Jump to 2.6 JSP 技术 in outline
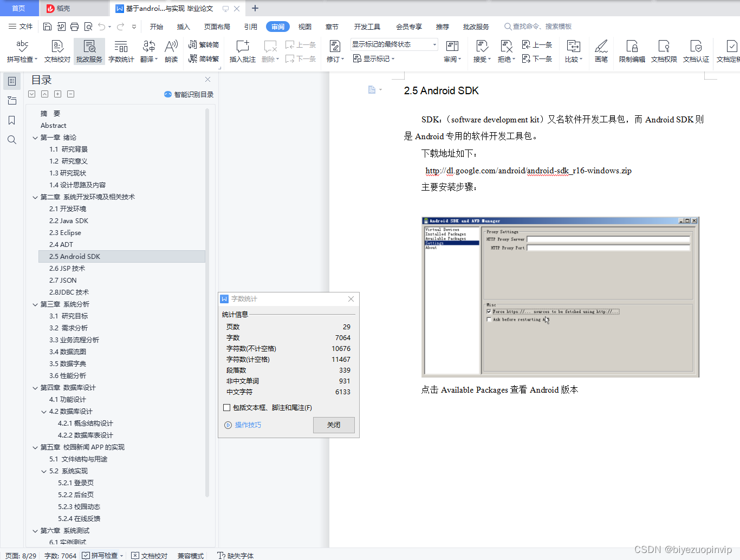This screenshot has height=560, width=740. (x=67, y=269)
